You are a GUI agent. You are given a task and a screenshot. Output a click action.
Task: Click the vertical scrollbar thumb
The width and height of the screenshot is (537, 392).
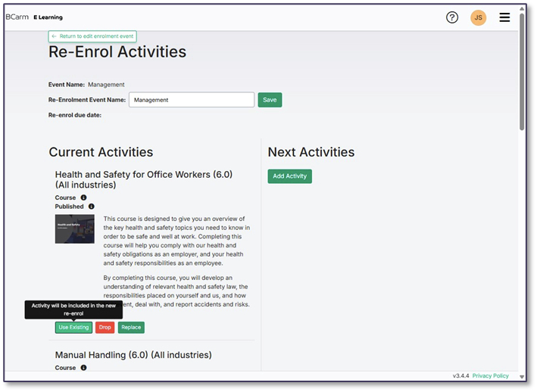coord(522,72)
